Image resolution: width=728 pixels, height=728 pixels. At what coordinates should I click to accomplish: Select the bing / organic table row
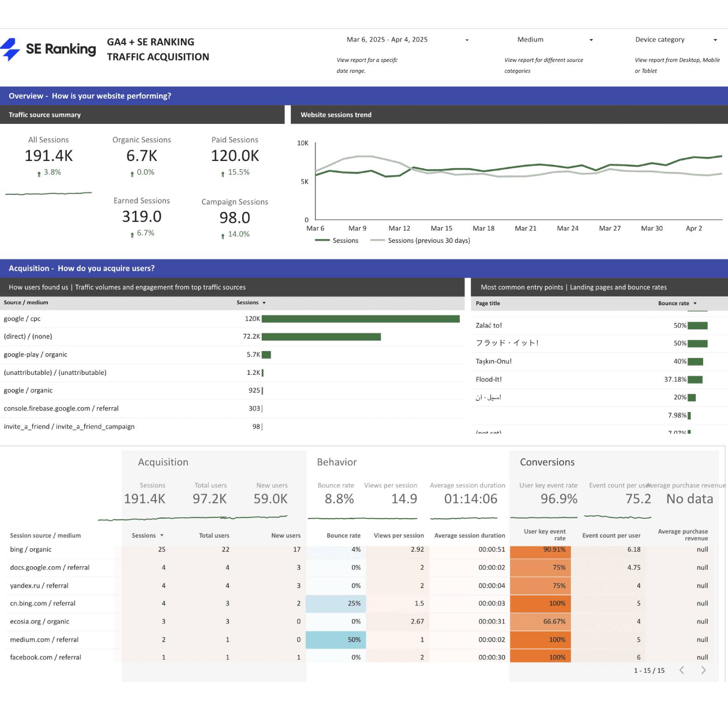(x=31, y=549)
